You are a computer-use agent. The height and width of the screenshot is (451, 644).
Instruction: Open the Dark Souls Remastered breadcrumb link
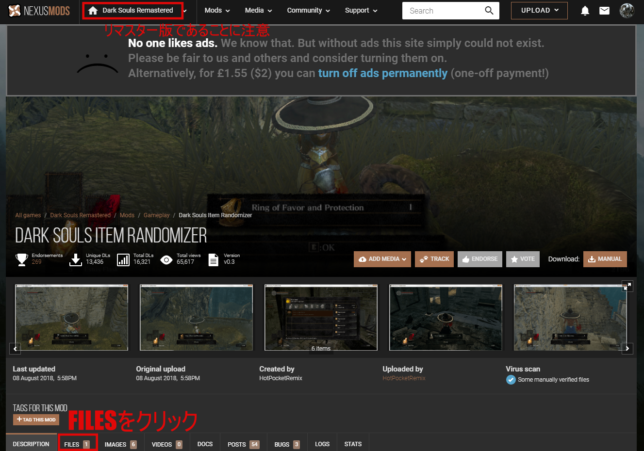coord(80,215)
